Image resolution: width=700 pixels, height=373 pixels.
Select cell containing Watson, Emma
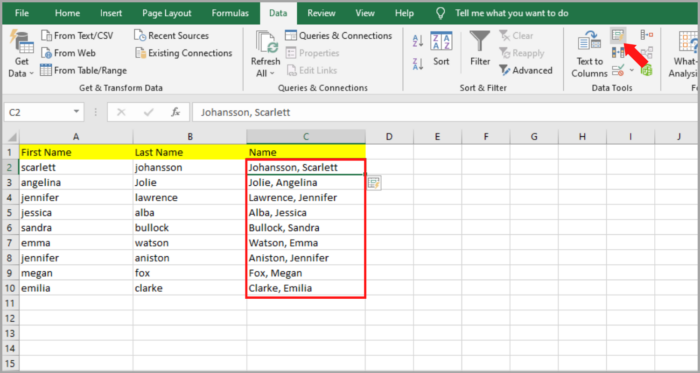point(306,243)
